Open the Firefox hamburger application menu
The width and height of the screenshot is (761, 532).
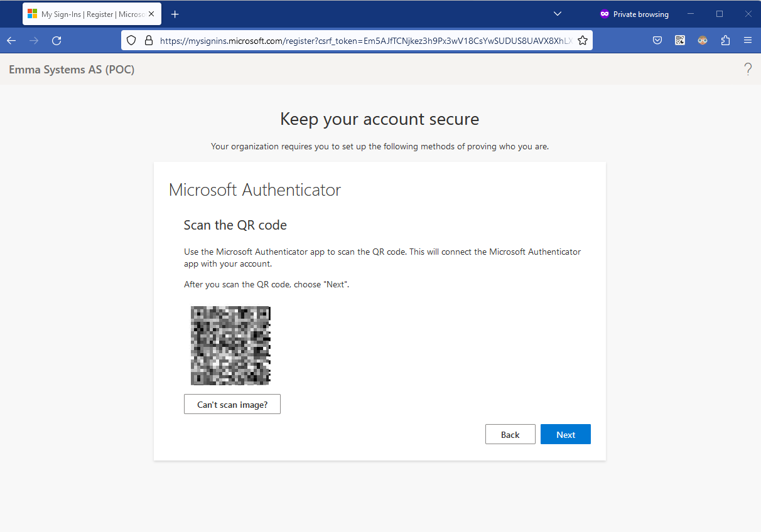[x=747, y=40]
